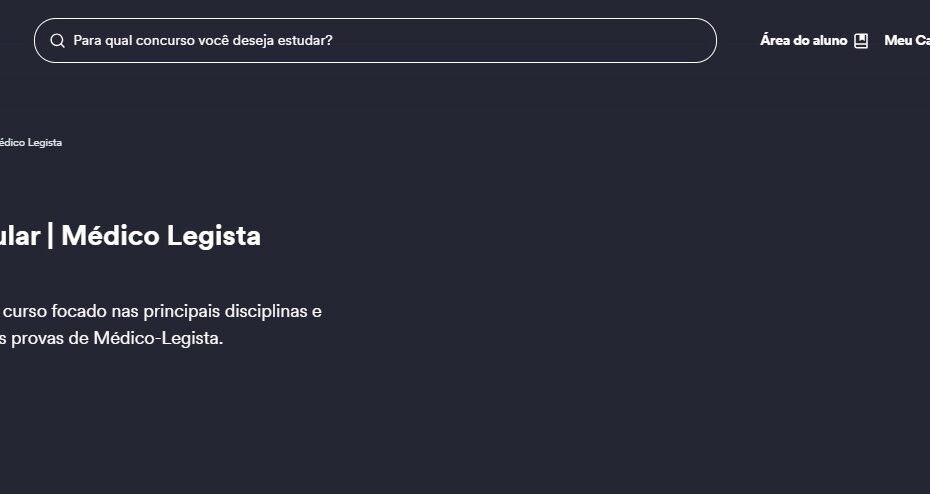Select the Médico Legista breadcrumb item

[x=30, y=142]
